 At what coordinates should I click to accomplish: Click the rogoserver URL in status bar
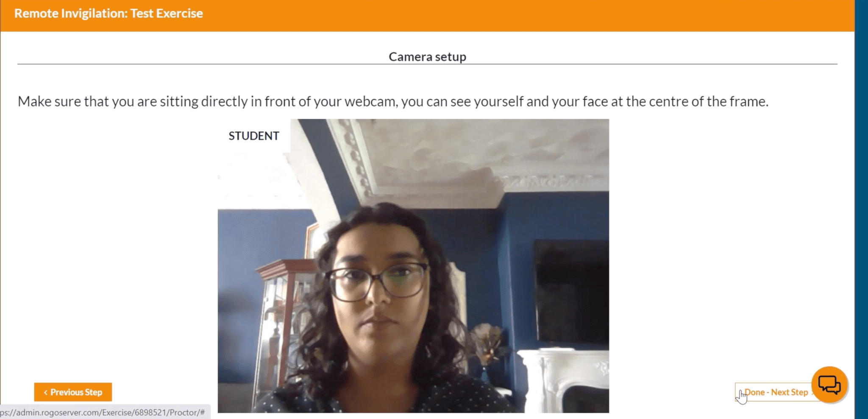tap(102, 412)
